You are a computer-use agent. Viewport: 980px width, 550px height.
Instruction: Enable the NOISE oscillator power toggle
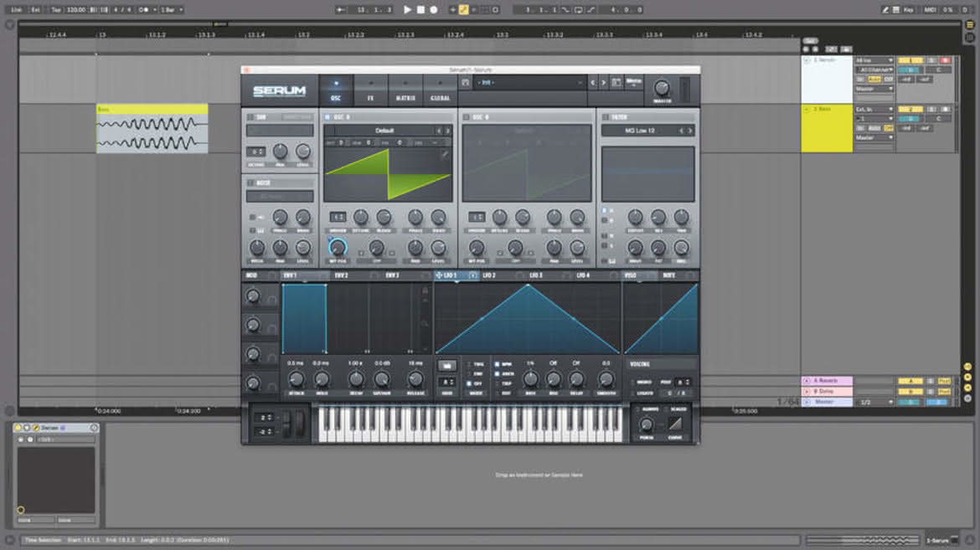(250, 183)
